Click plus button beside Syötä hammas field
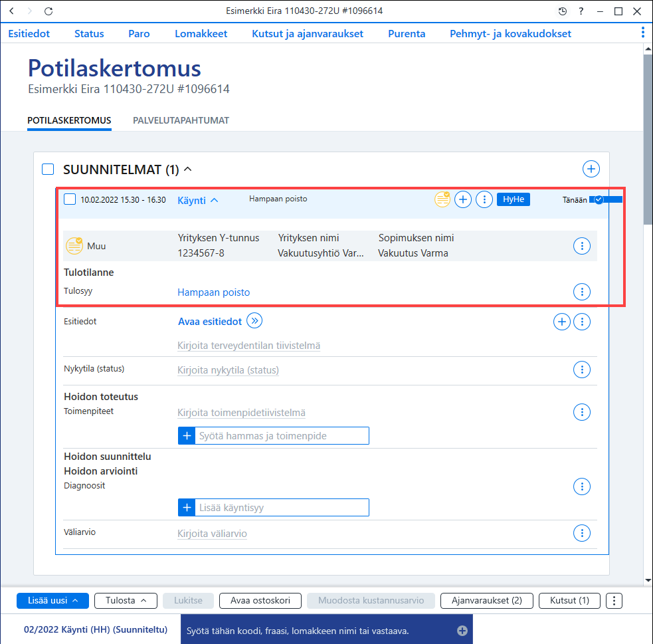 coord(187,436)
